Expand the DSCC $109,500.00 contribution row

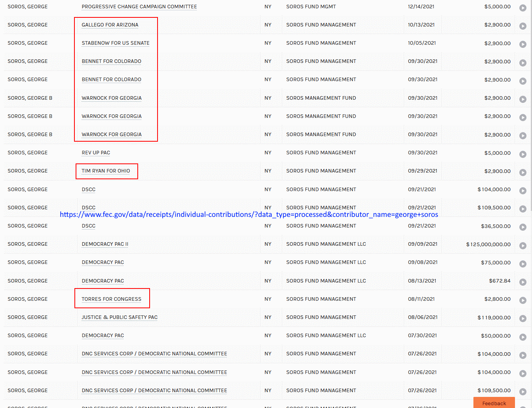(x=523, y=209)
